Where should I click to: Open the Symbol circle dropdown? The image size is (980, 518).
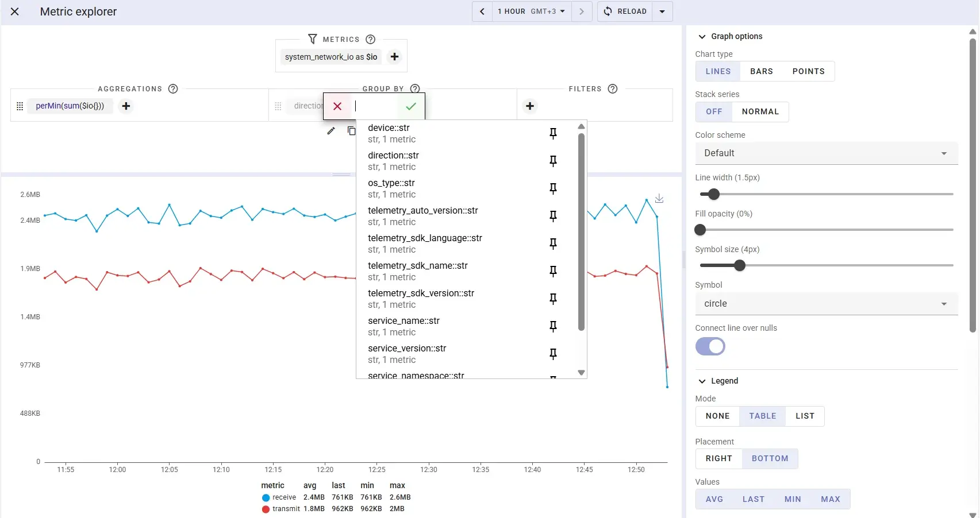(827, 304)
